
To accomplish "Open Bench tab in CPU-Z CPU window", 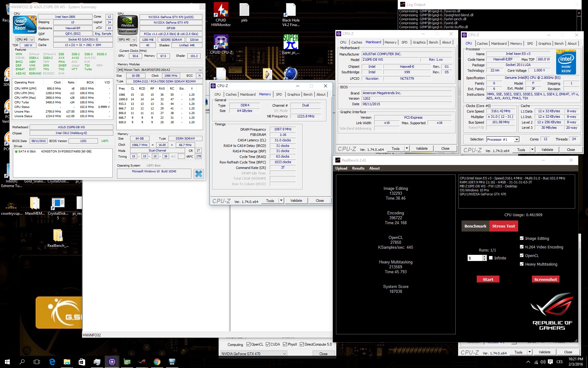I will pos(559,44).
